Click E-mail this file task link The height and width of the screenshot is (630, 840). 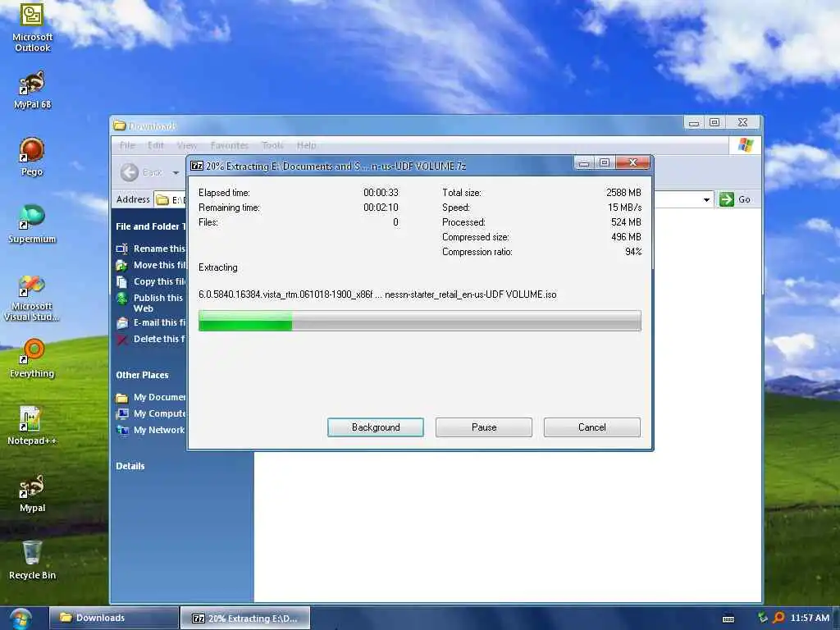[x=159, y=322]
